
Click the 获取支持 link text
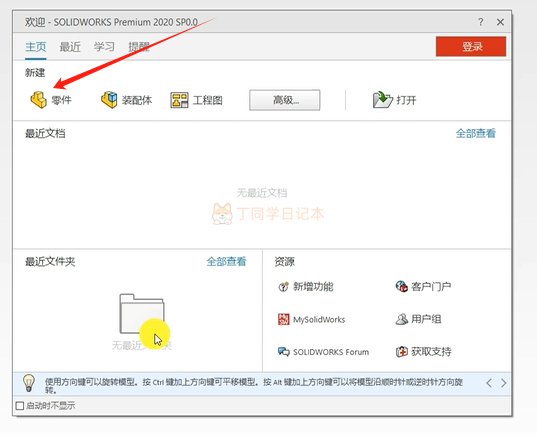click(x=431, y=352)
